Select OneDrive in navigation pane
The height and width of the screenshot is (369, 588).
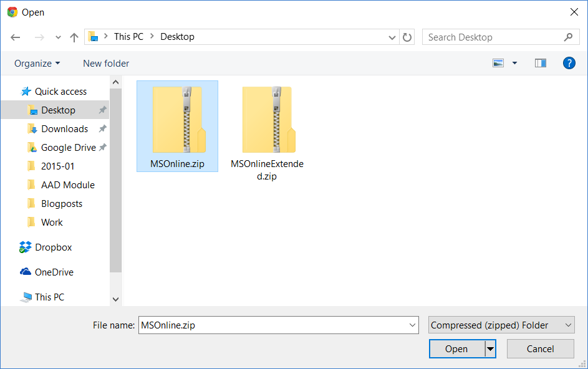click(55, 272)
